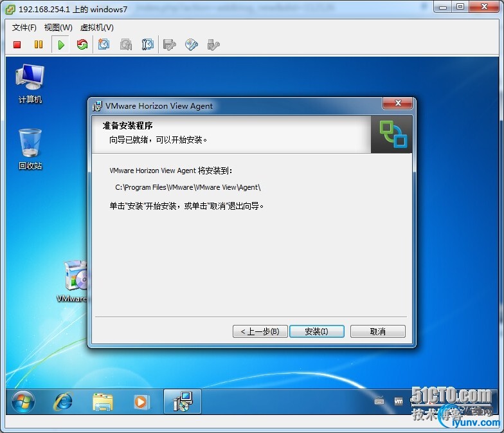504x433 pixels.
Task: Click the 准备安装程序 heading
Action: [127, 125]
